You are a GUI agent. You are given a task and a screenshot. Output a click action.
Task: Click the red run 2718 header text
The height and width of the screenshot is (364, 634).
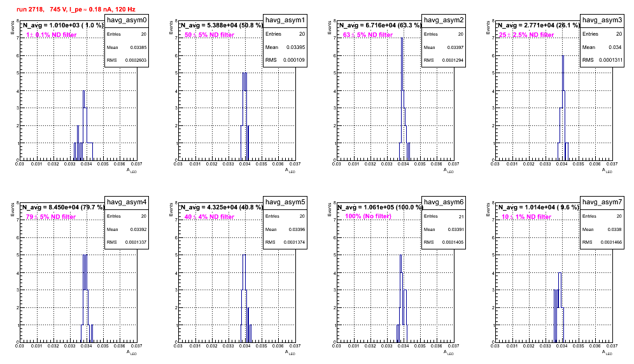[x=76, y=9]
